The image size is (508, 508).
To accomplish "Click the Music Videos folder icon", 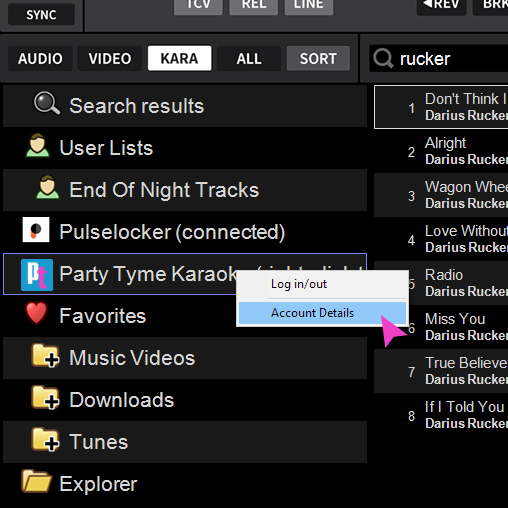I will point(46,356).
